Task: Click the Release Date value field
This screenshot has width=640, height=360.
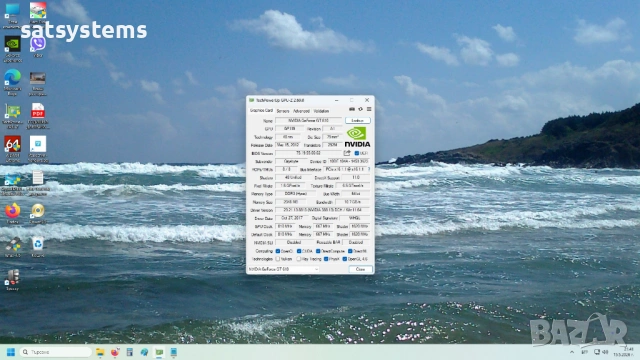Action: click(x=288, y=145)
